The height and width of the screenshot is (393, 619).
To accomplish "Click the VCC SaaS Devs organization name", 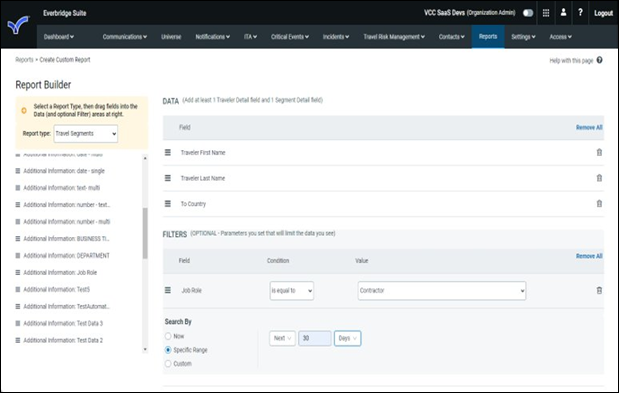I will 445,13.
